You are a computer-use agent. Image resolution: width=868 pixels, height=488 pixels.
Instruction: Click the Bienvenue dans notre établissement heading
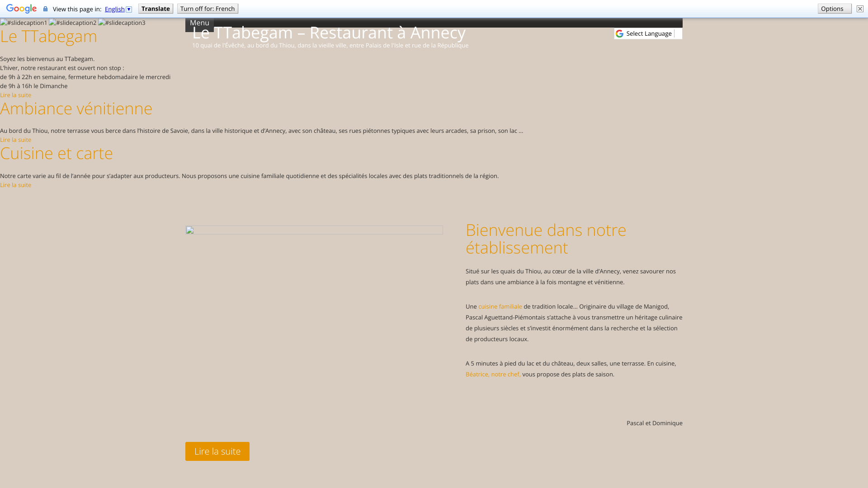546,239
